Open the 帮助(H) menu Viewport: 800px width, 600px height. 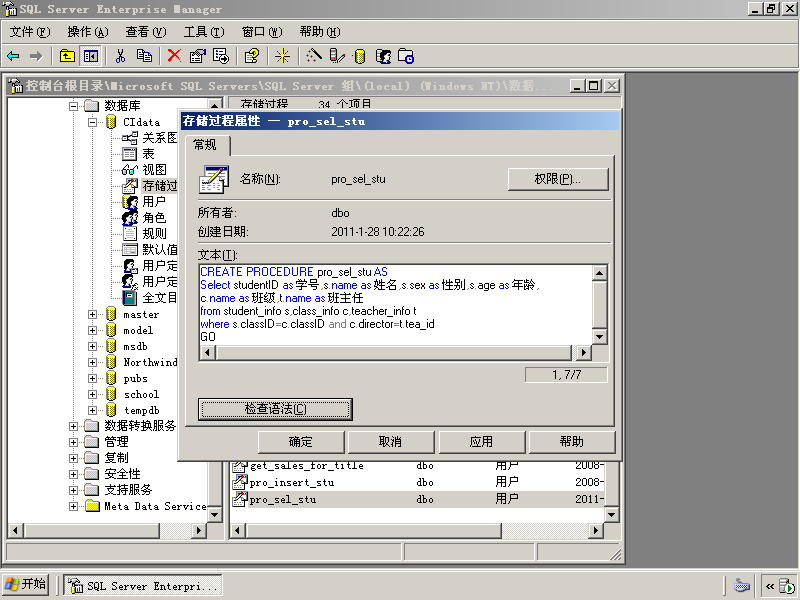pos(320,32)
